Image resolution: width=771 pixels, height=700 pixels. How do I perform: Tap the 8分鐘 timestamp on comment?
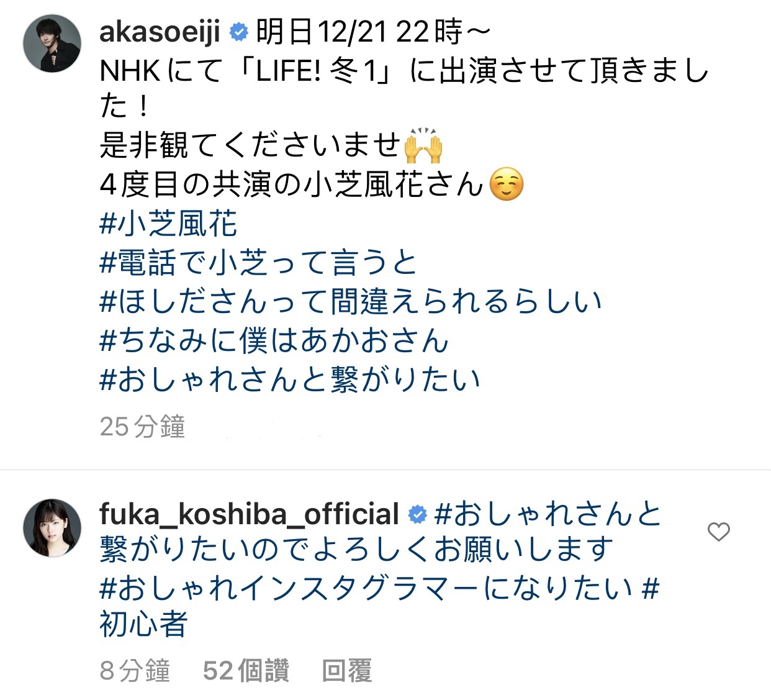pos(135,671)
